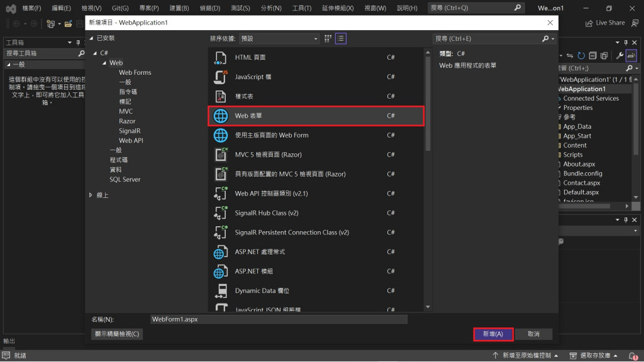Click Solution Explorer refresh icon

pos(581,55)
